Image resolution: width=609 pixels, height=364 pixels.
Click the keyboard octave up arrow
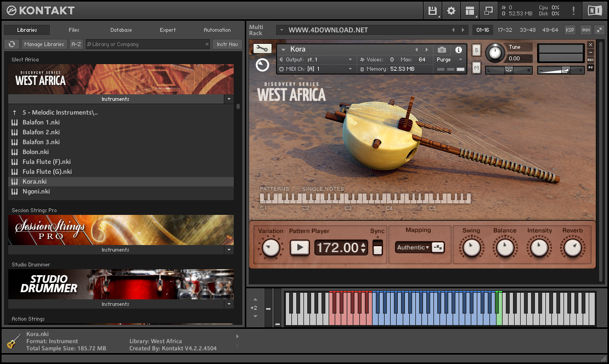(255, 299)
